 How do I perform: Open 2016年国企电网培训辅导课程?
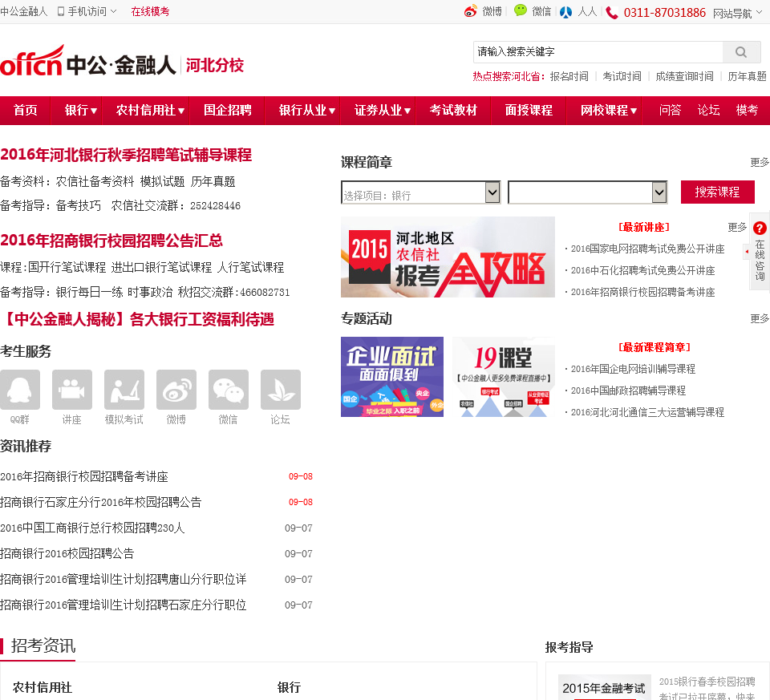633,369
